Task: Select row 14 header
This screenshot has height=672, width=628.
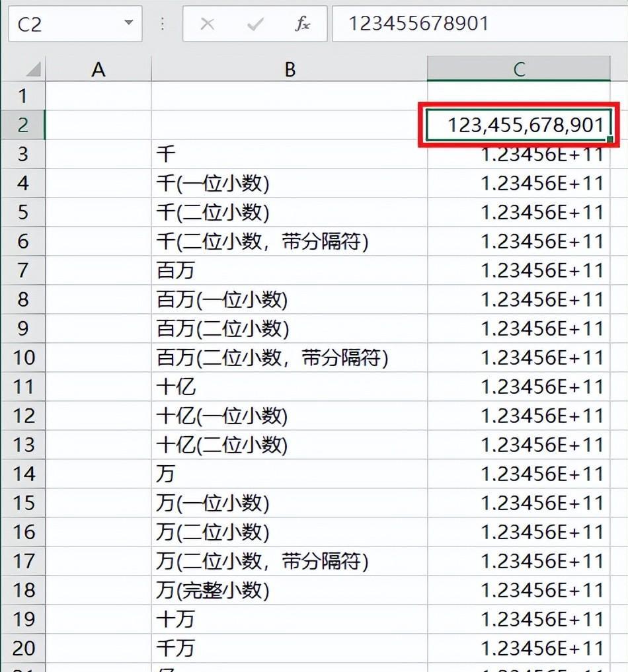Action: pos(22,474)
